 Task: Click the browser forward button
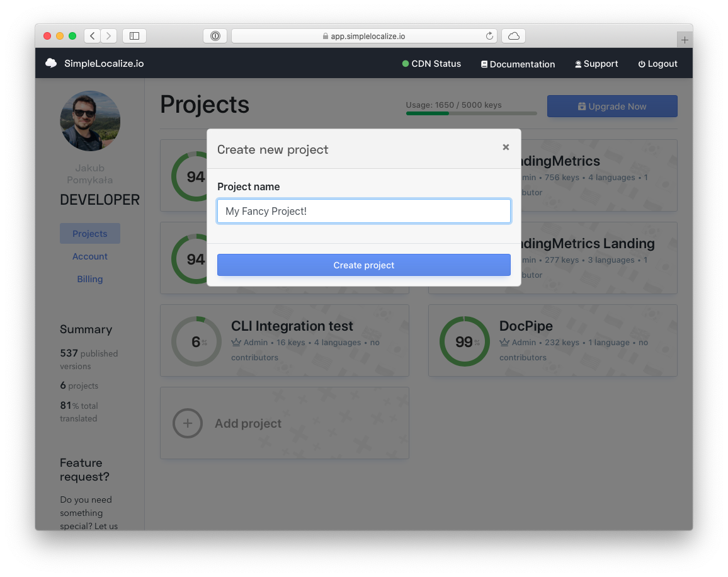pyautogui.click(x=109, y=36)
